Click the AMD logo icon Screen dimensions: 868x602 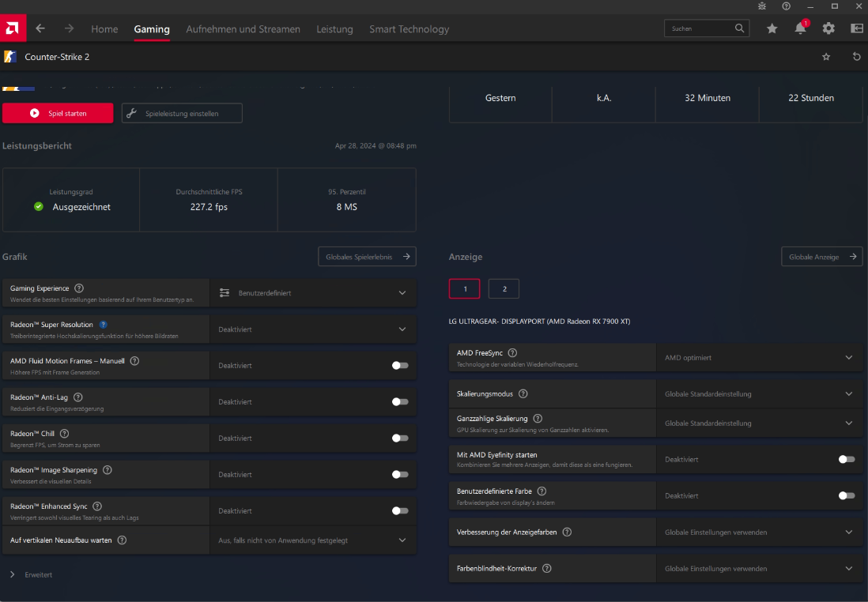tap(13, 28)
